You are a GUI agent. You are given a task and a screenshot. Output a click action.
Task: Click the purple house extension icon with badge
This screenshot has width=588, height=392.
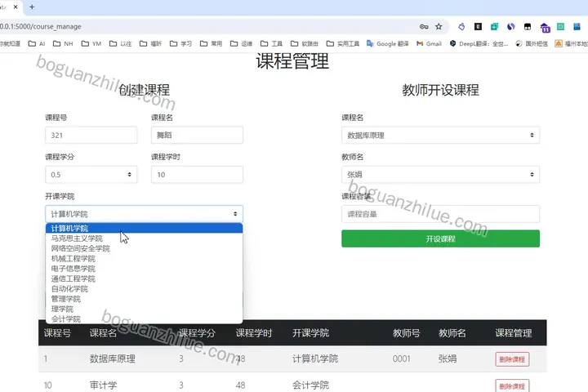pos(545,27)
